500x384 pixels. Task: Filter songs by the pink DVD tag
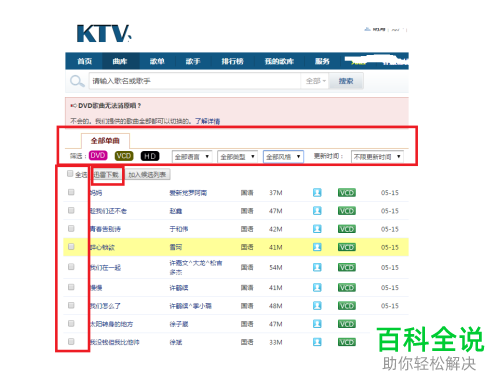(98, 156)
